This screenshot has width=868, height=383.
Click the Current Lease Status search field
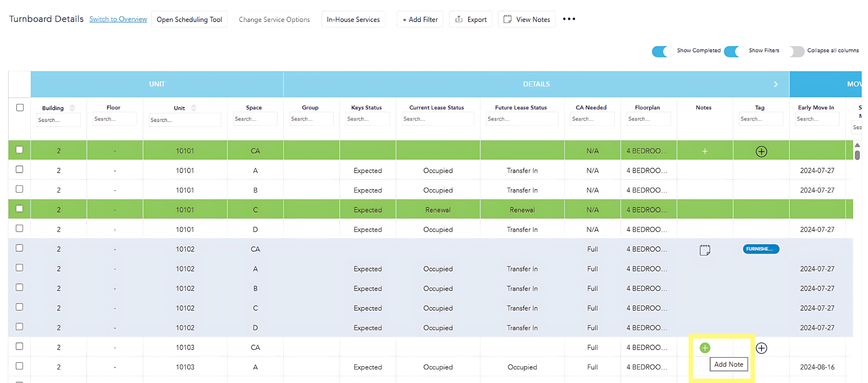tap(437, 119)
